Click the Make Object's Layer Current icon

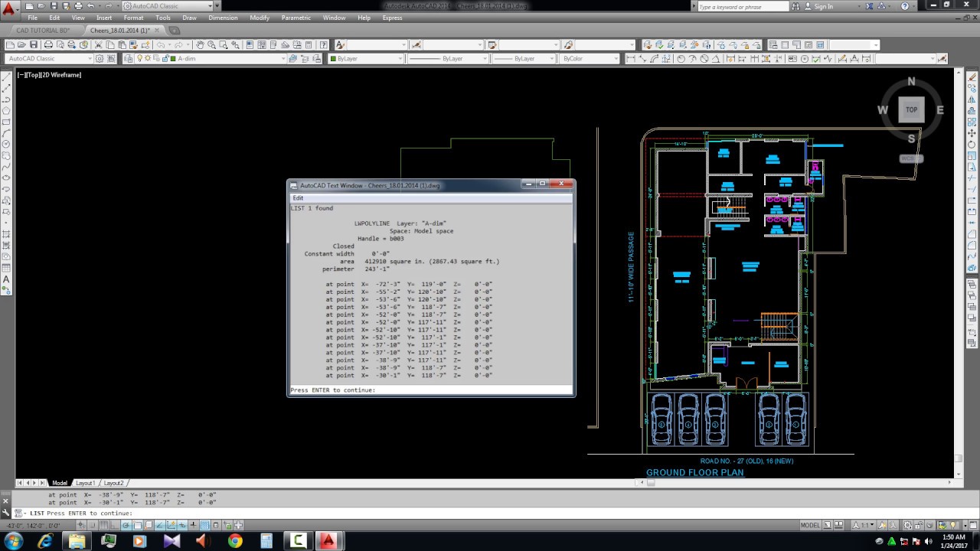click(293, 58)
